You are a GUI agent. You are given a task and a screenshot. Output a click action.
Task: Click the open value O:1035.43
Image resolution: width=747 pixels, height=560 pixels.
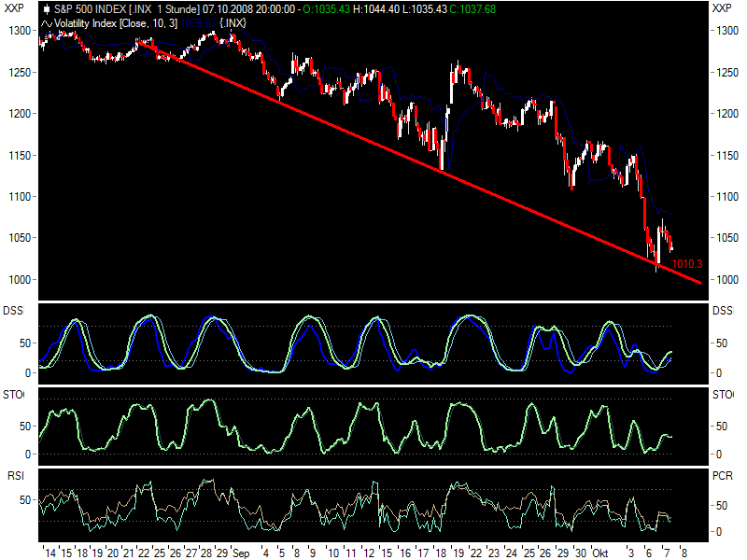[x=326, y=9]
